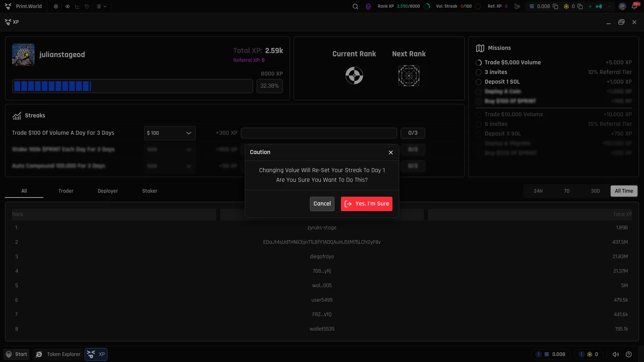Select the 30D time range

[595, 191]
